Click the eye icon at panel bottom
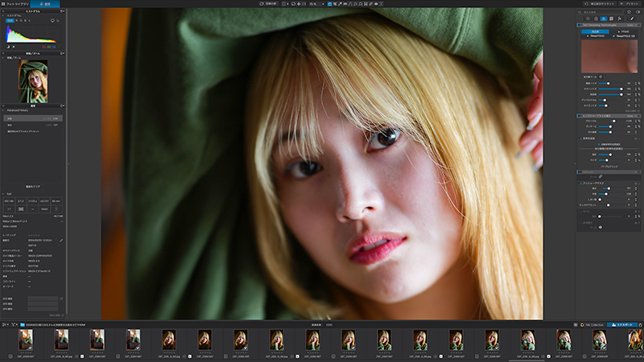 tap(600, 227)
